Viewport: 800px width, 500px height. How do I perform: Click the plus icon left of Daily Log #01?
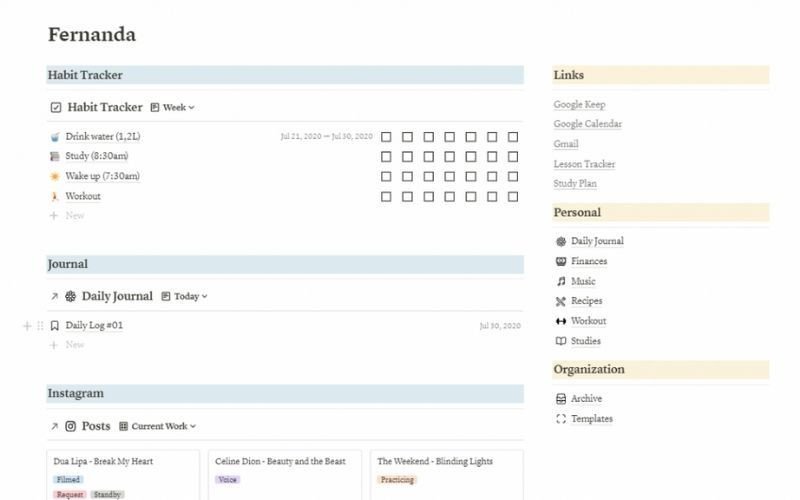coord(27,326)
